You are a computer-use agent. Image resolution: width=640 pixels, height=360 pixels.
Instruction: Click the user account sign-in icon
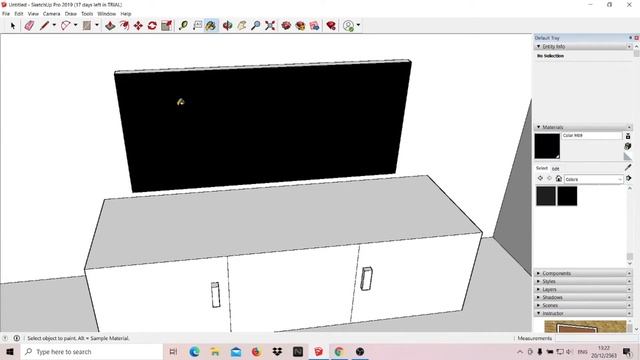pos(348,26)
